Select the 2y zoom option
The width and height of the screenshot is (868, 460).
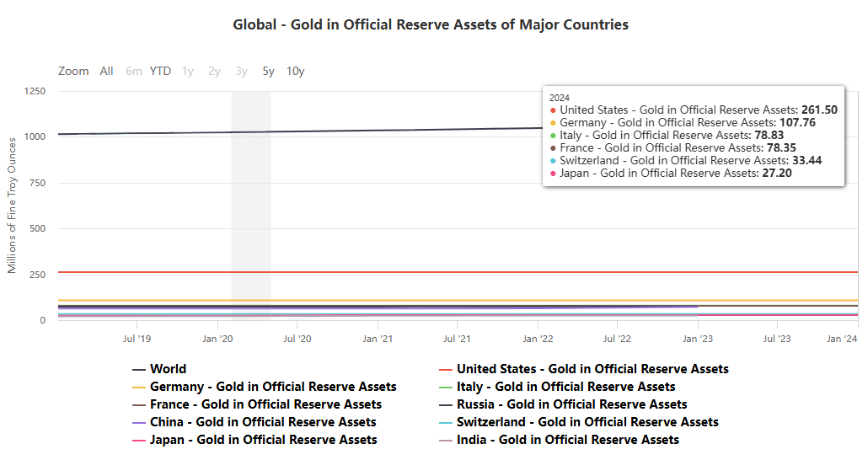214,72
